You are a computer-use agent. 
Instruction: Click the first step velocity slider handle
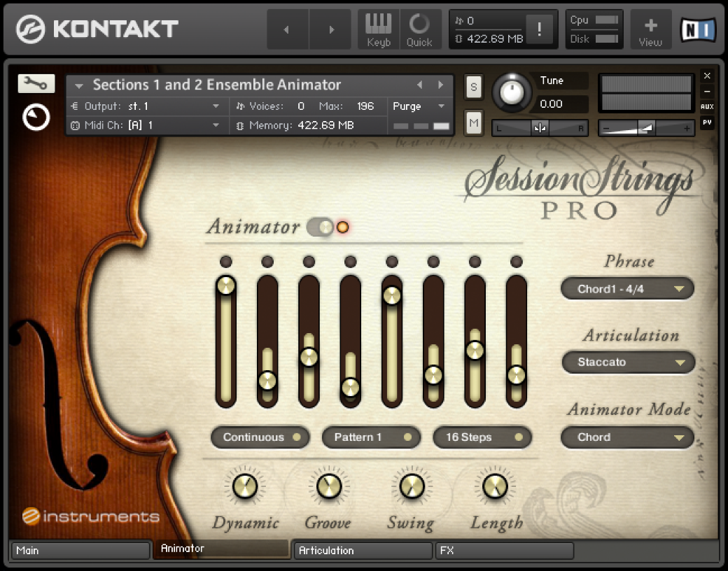[225, 285]
